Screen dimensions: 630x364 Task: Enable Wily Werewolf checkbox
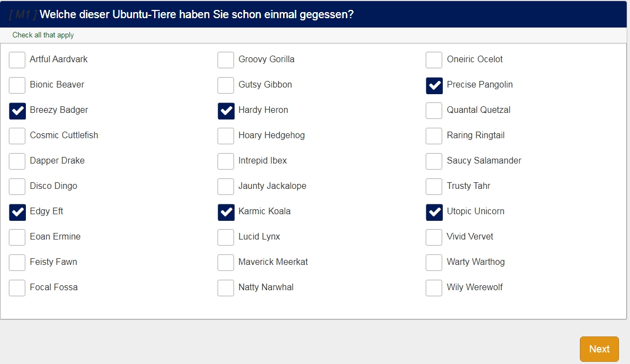[434, 287]
